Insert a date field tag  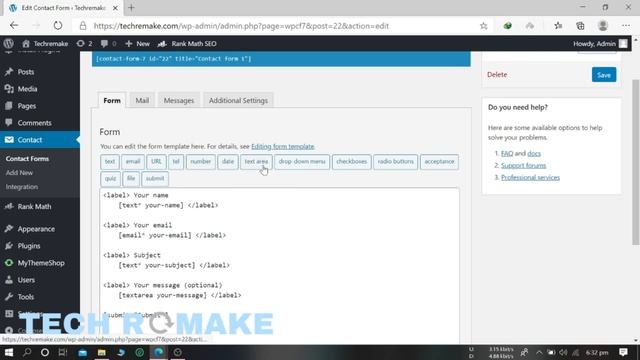coord(228,162)
